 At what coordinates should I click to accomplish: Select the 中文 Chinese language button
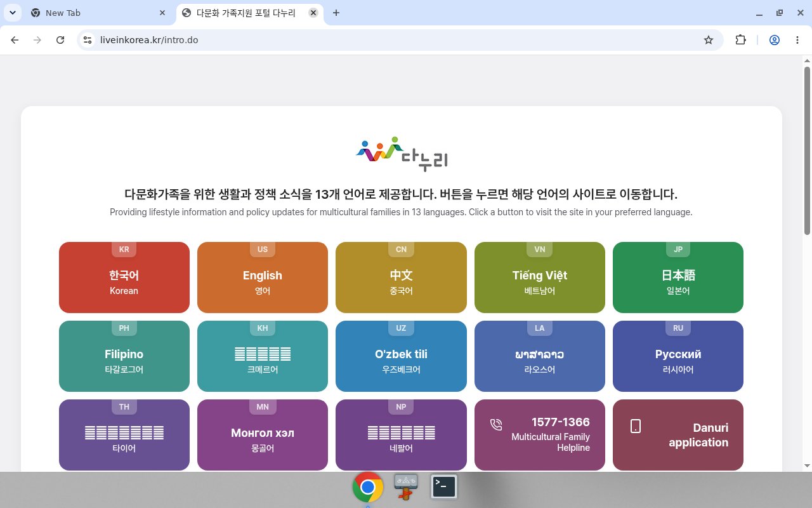click(401, 277)
